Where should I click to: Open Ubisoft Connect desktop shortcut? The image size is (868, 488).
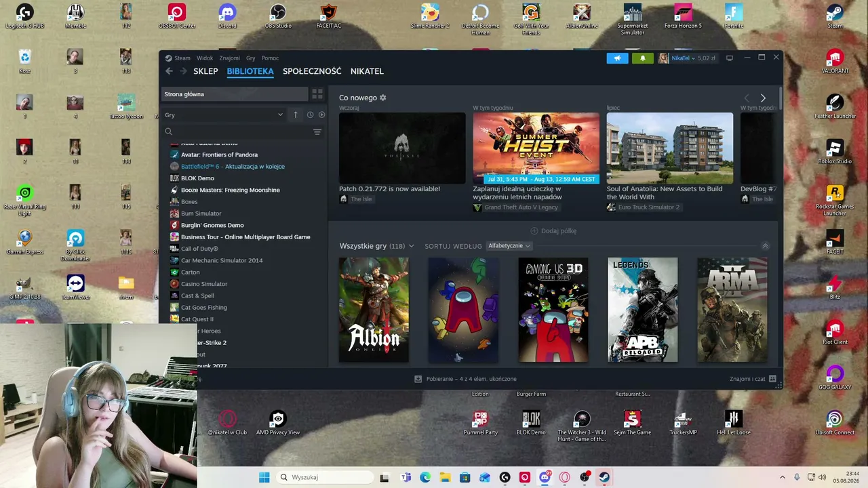[x=835, y=423]
